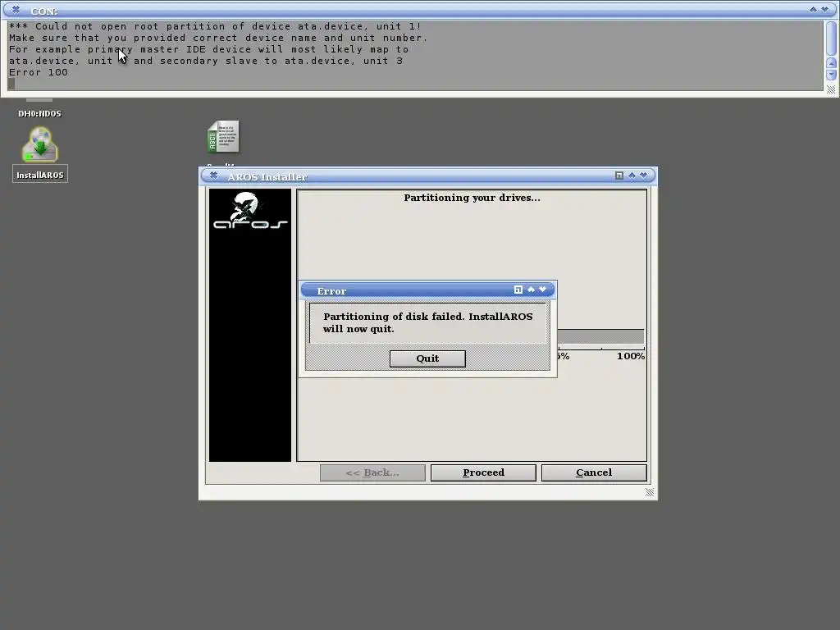
Task: Open the ASCII text document icon on desktop
Action: [x=223, y=137]
